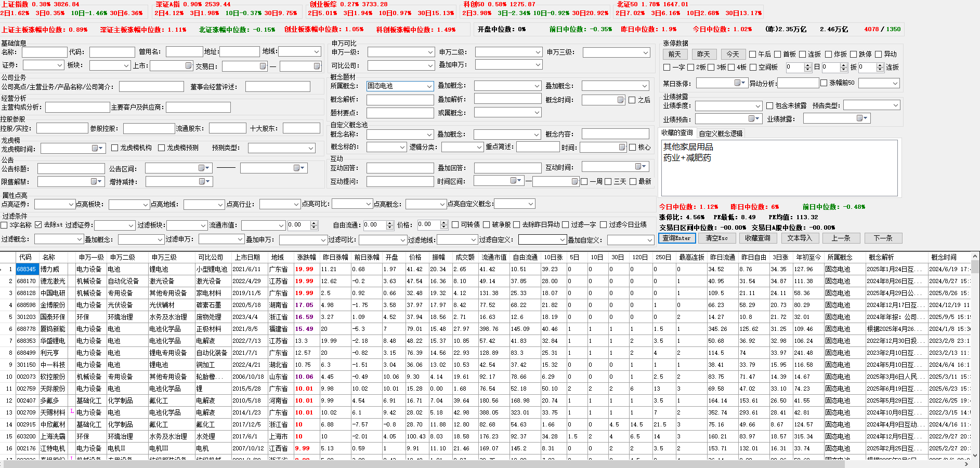Enable the 首板 checkbox
This screenshot has height=468, width=980.
pyautogui.click(x=778, y=55)
